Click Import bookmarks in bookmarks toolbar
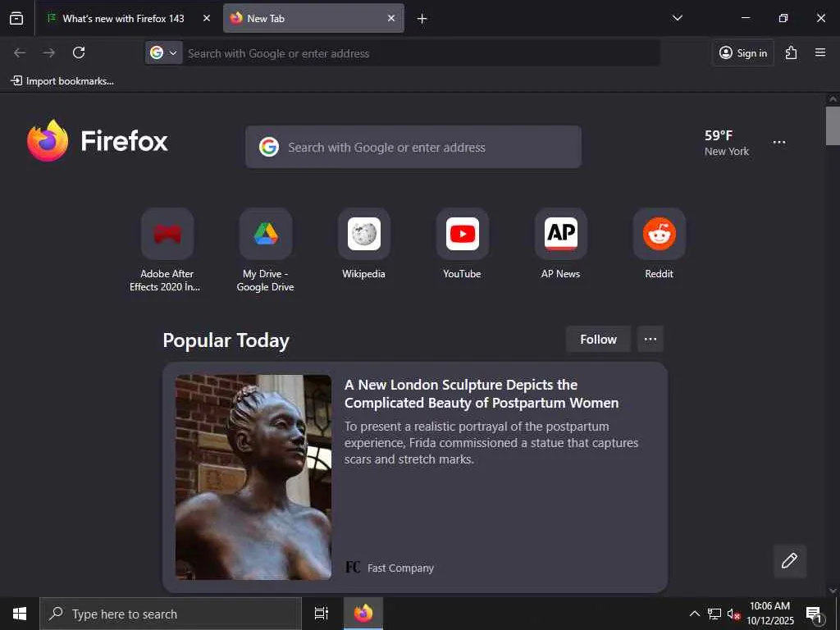 point(62,81)
